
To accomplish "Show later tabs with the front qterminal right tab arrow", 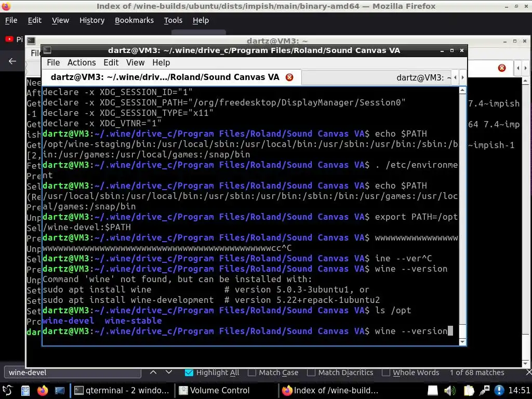I will point(462,78).
